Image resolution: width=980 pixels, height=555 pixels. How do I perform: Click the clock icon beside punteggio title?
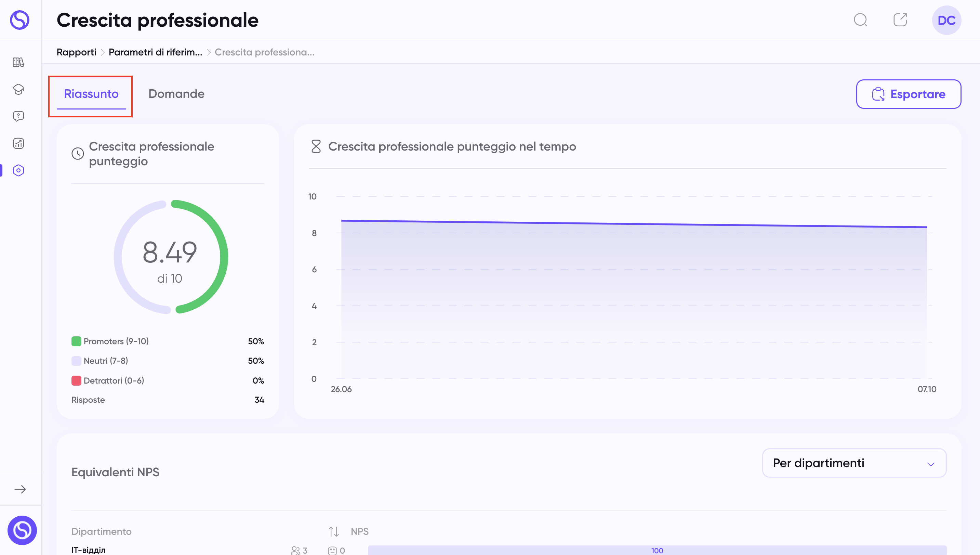78,154
